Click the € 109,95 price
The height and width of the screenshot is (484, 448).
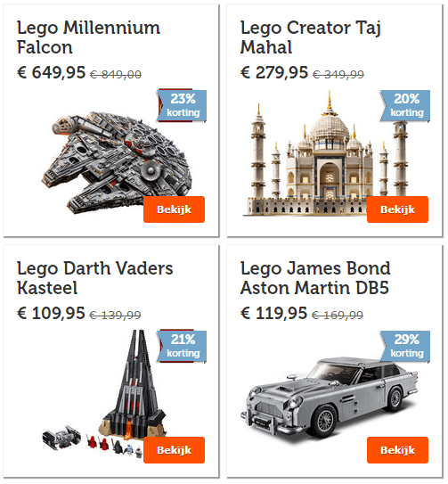51,313
